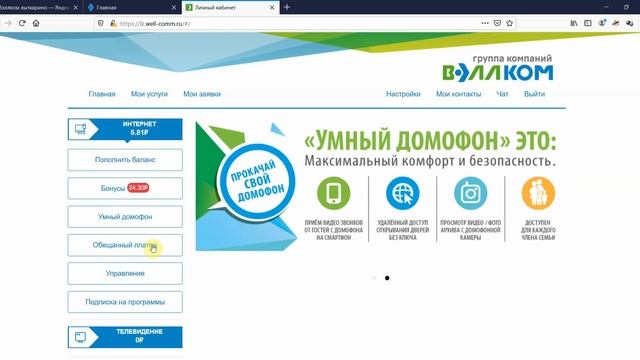Click the «Умный домофон» это banner heading

click(x=430, y=141)
